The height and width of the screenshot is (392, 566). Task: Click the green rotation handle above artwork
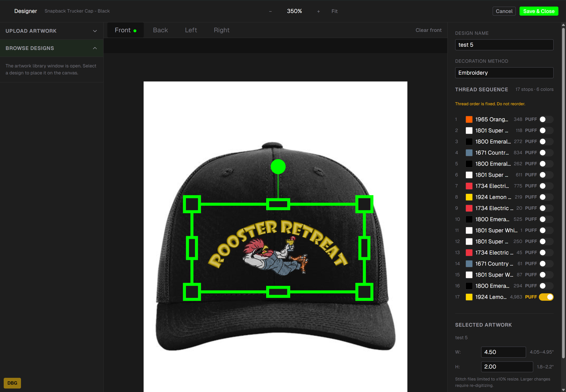click(x=278, y=167)
